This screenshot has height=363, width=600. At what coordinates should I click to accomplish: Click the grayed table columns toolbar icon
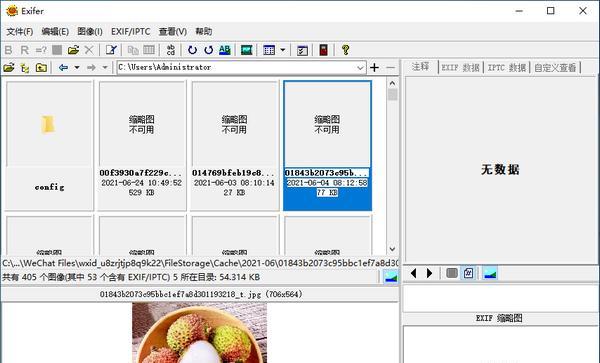(x=149, y=50)
